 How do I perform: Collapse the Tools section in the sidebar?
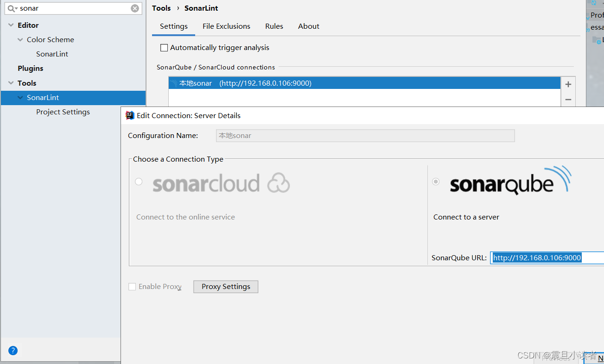click(10, 83)
